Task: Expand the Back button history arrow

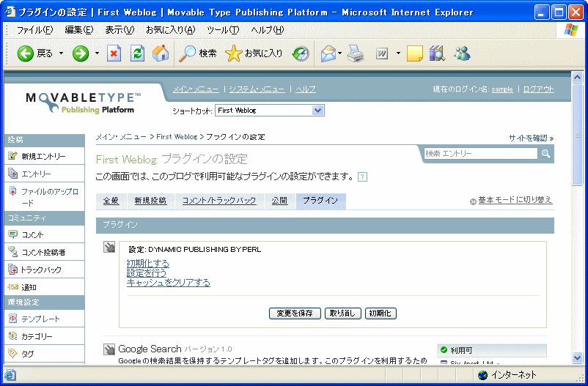Action: 61,53
